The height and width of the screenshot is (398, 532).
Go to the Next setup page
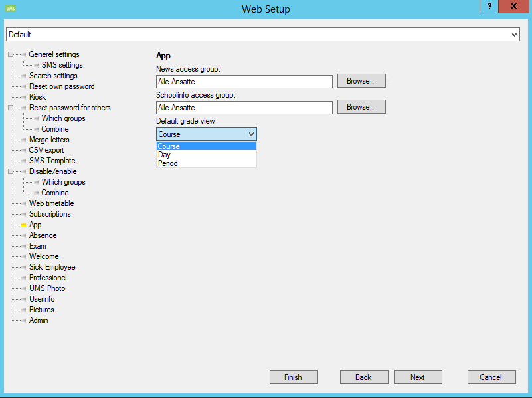point(417,377)
